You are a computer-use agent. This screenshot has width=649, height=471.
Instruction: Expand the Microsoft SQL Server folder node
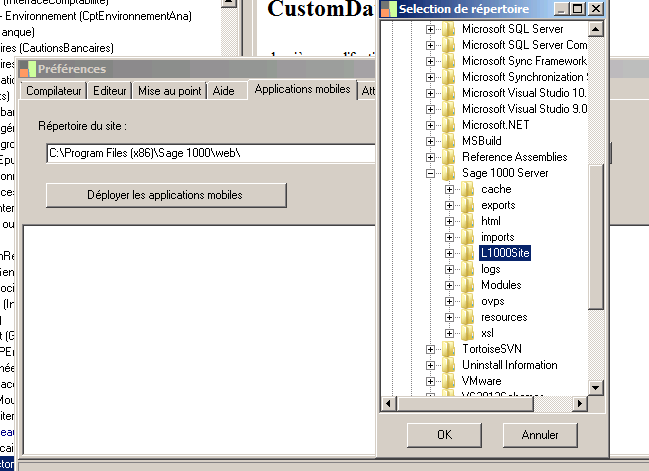[x=430, y=29]
